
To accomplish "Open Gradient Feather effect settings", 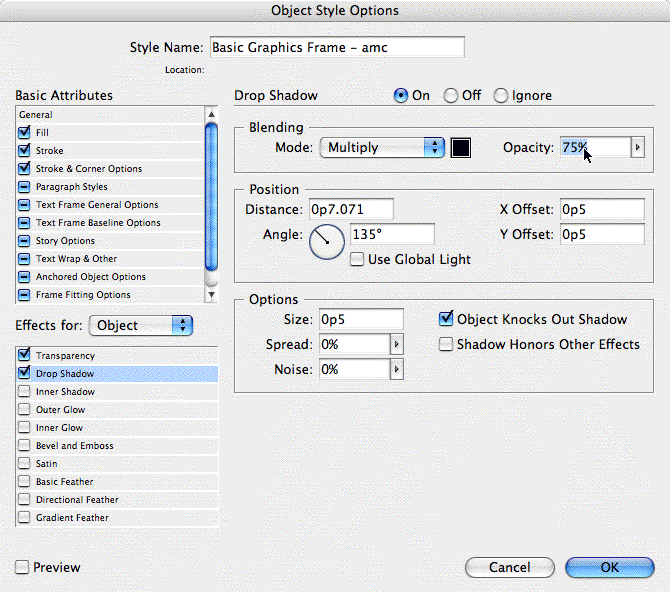I will tap(117, 518).
